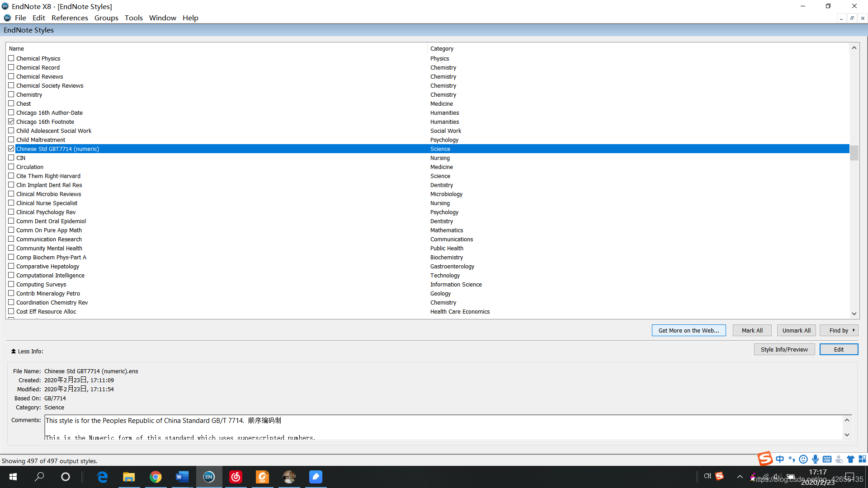The width and height of the screenshot is (868, 488).
Task: Click the Style Info/Preview button
Action: [x=784, y=349]
